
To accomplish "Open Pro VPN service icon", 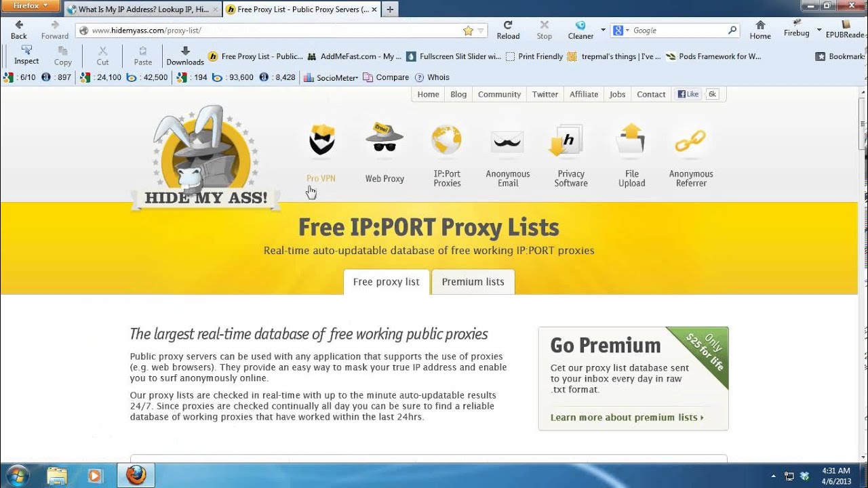I will [x=321, y=140].
